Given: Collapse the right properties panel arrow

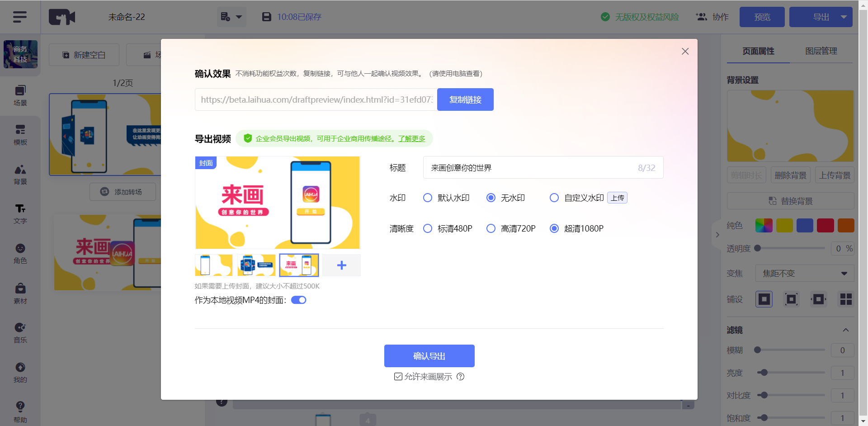Looking at the screenshot, I should [x=717, y=235].
